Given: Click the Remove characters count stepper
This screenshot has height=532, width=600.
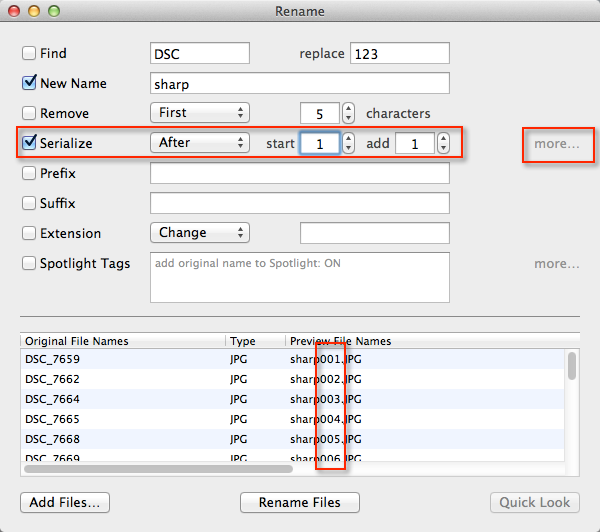Looking at the screenshot, I should point(348,113).
